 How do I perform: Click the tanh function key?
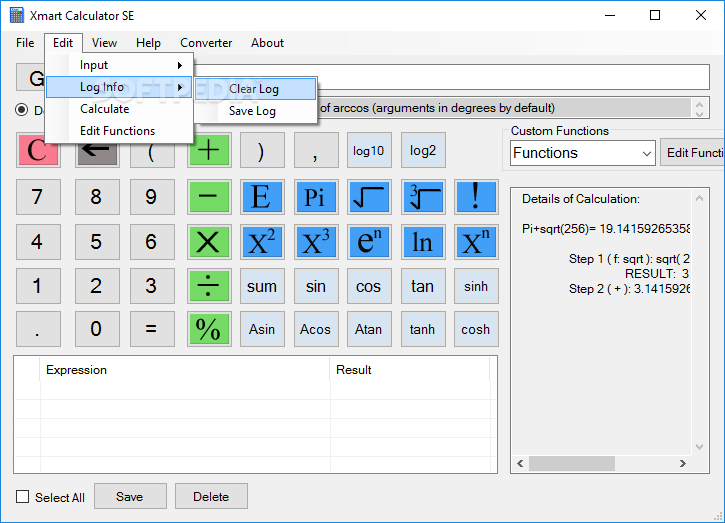(423, 329)
